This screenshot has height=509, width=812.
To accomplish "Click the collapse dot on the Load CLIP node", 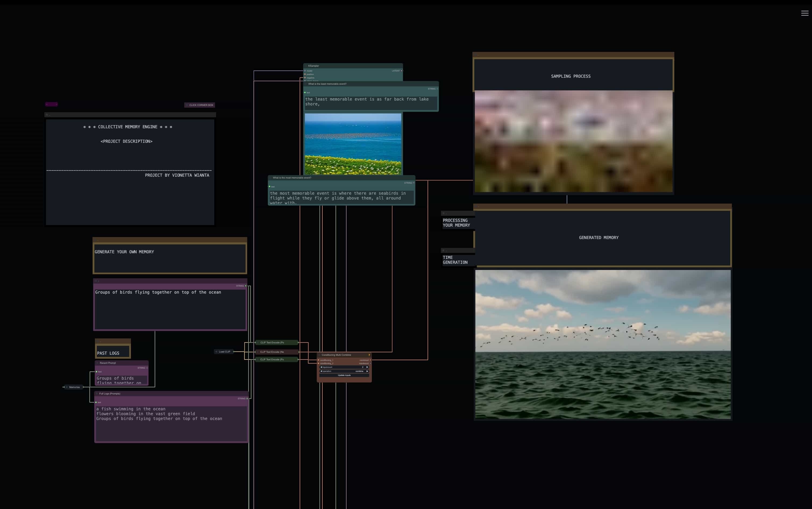I will 216,352.
